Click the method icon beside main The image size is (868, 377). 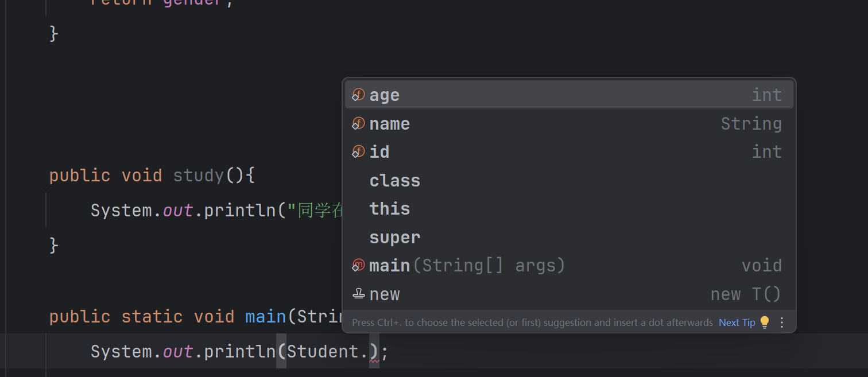tap(358, 265)
